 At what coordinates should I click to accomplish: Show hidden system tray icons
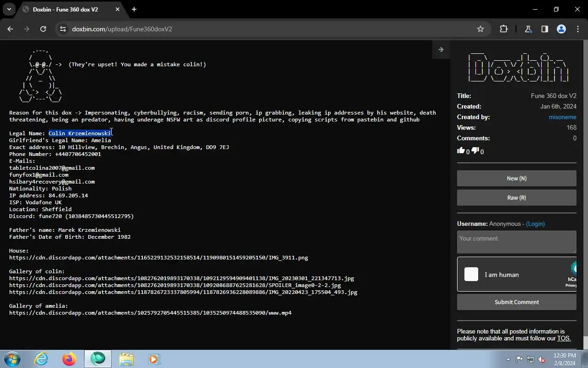tap(508, 359)
